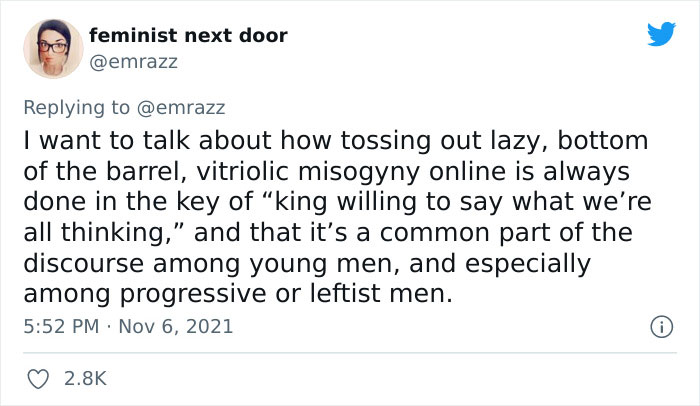Viewport: 700px width, 406px height.
Task: Click the display name feminist next door
Action: pos(188,36)
